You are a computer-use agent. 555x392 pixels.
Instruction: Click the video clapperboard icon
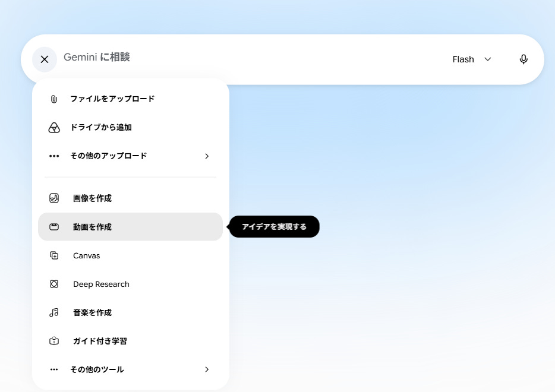pyautogui.click(x=54, y=227)
